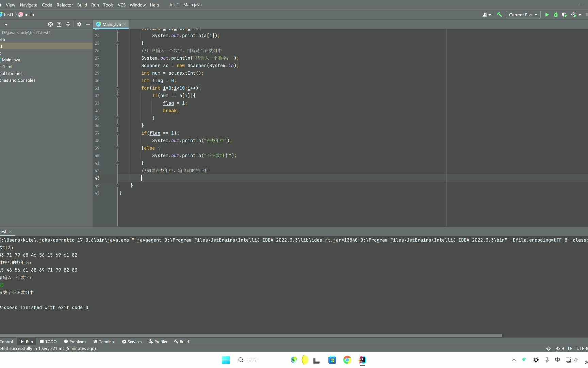The height and width of the screenshot is (368, 588).
Task: Open project view selector dropdown arrow
Action: point(6,25)
